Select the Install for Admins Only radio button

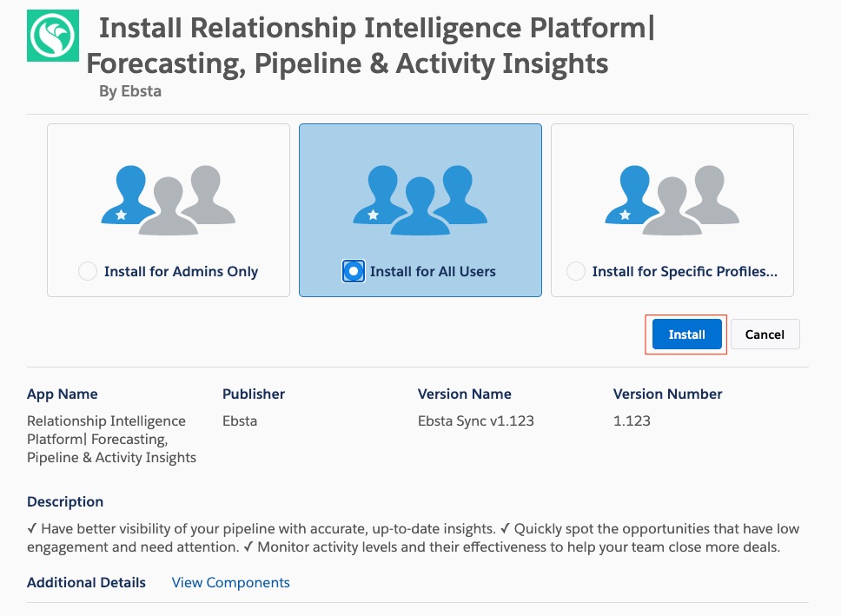[x=88, y=271]
